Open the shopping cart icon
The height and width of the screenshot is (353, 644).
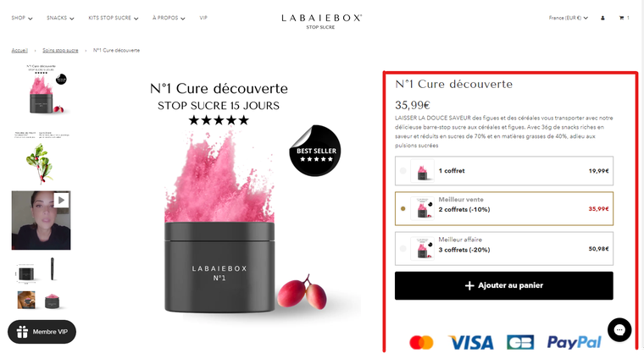621,18
